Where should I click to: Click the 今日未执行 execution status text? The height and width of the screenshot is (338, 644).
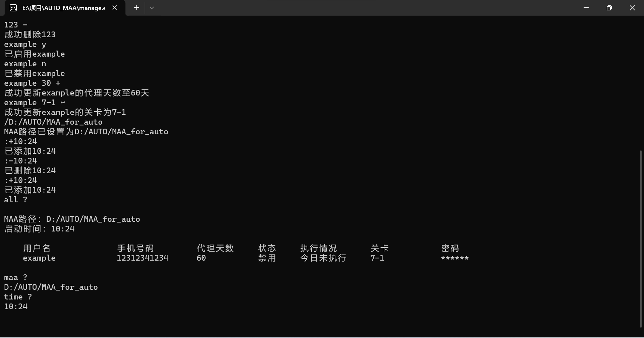tap(323, 258)
